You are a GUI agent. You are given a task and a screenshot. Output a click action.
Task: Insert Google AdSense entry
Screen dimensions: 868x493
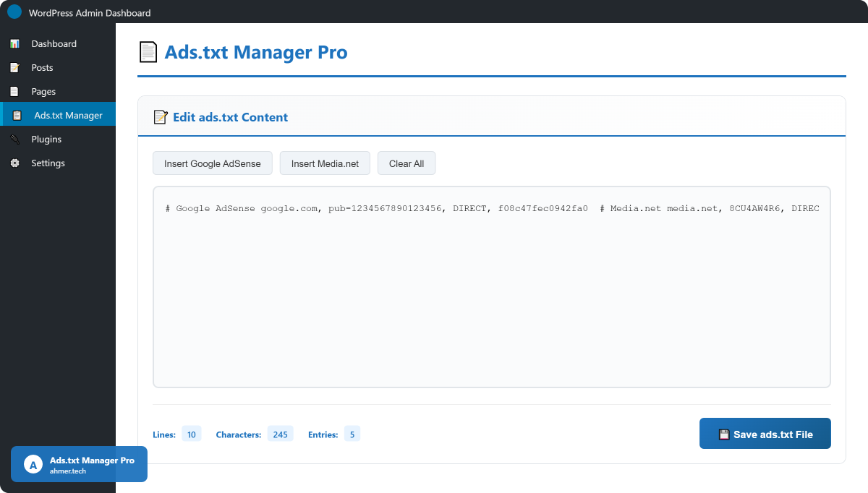tap(212, 163)
